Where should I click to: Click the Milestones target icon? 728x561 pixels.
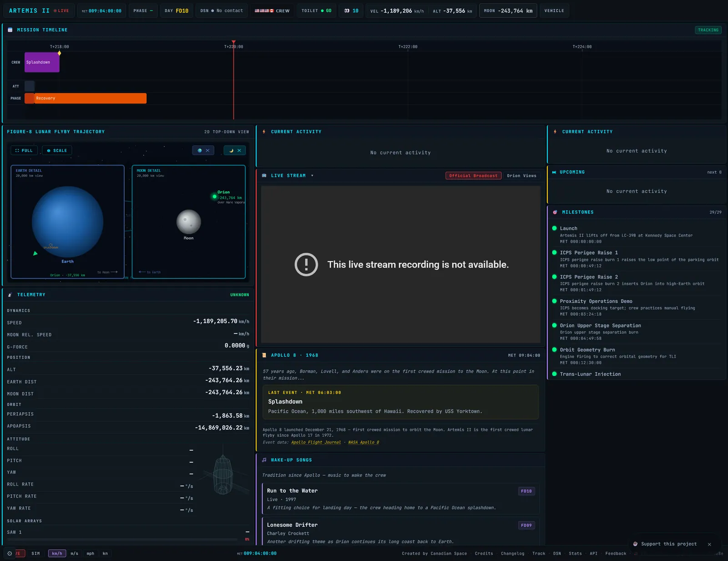555,212
